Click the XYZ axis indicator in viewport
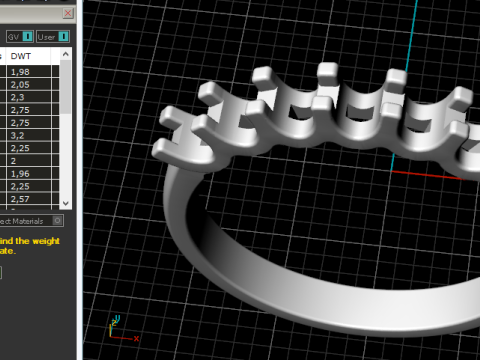480x360 pixels. [x=123, y=329]
